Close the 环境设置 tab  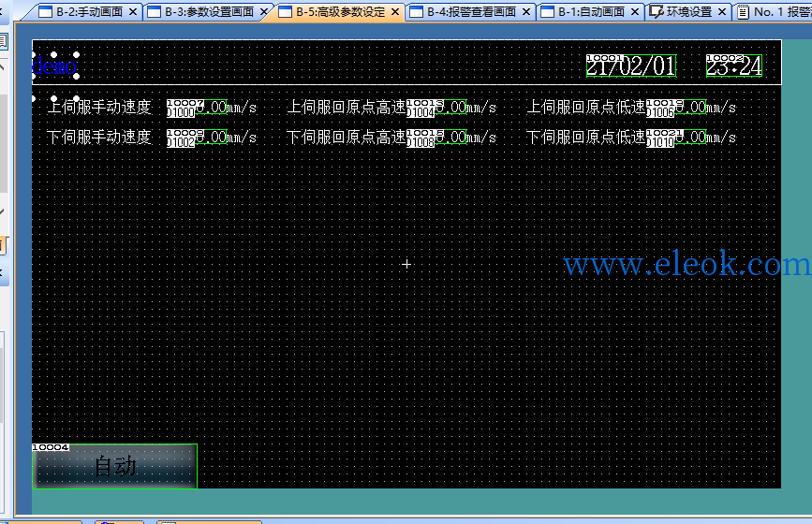point(722,11)
